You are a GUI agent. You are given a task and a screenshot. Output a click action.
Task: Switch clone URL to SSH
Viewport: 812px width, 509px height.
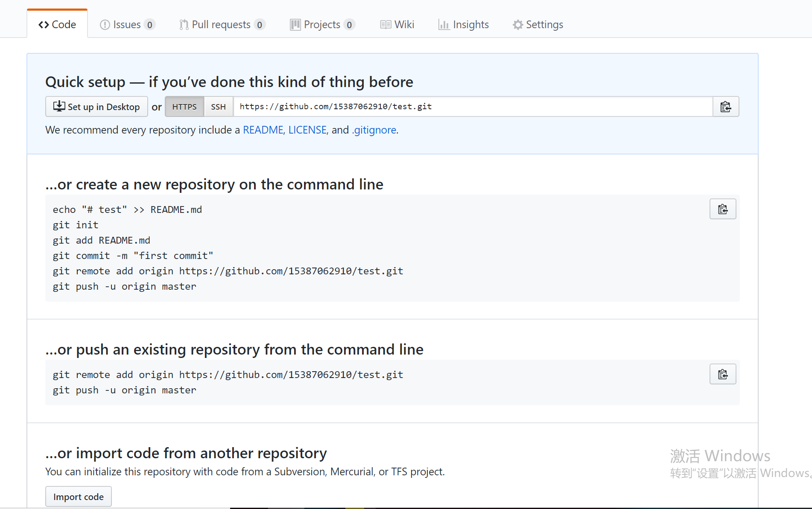[218, 107]
